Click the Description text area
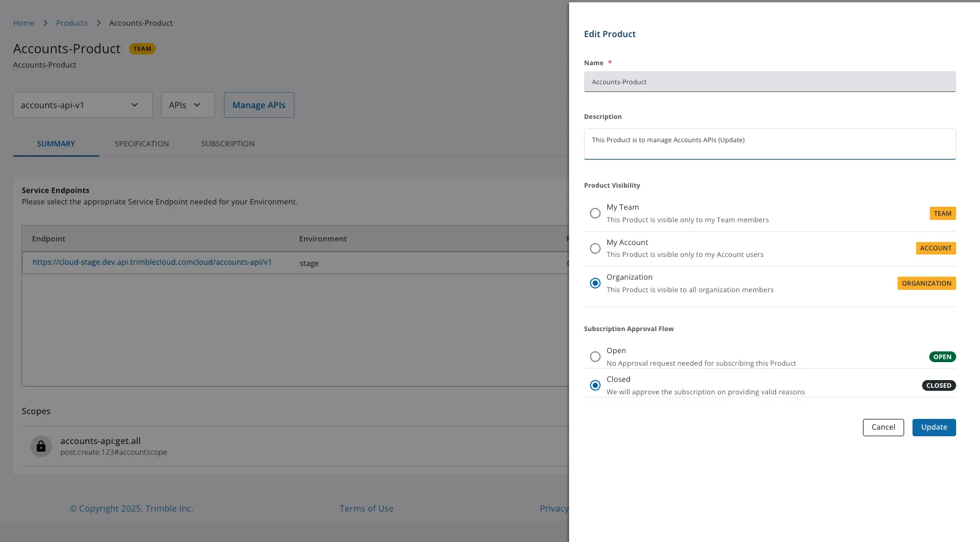980x542 pixels. (770, 144)
